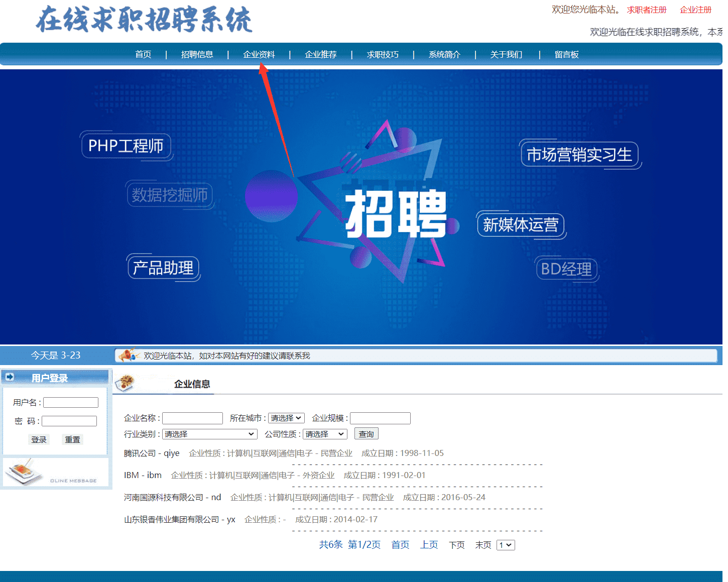
Task: Open the page number selector
Action: (505, 545)
